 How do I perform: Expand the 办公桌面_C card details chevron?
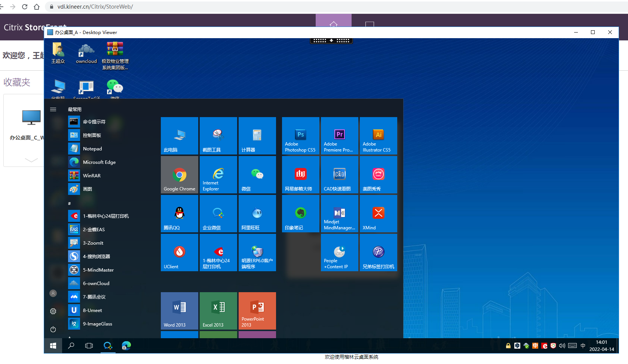click(x=31, y=160)
